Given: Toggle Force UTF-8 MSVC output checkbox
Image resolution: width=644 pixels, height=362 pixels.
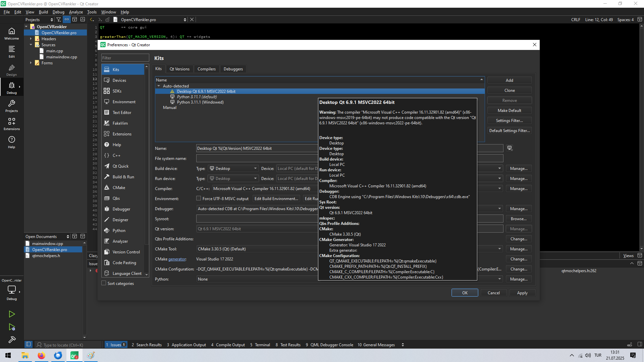Looking at the screenshot, I should 199,198.
